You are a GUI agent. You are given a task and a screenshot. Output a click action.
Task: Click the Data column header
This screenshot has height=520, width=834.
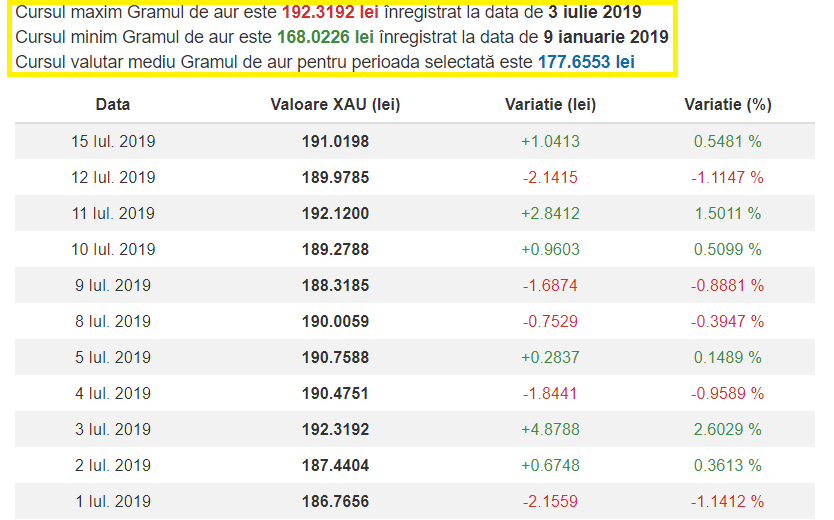point(113,104)
